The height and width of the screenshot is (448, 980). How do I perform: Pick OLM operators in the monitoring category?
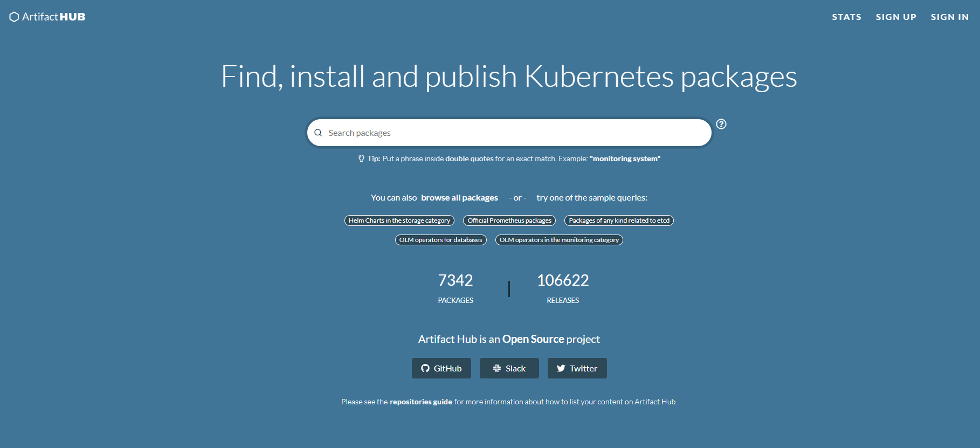(559, 240)
